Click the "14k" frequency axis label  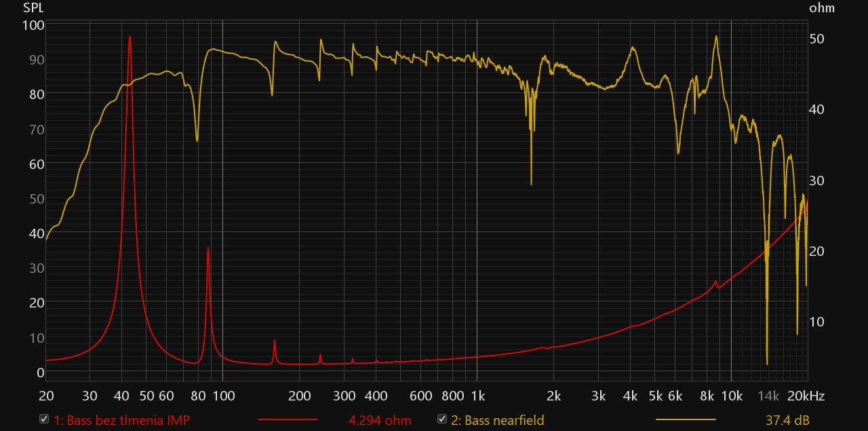tap(768, 396)
